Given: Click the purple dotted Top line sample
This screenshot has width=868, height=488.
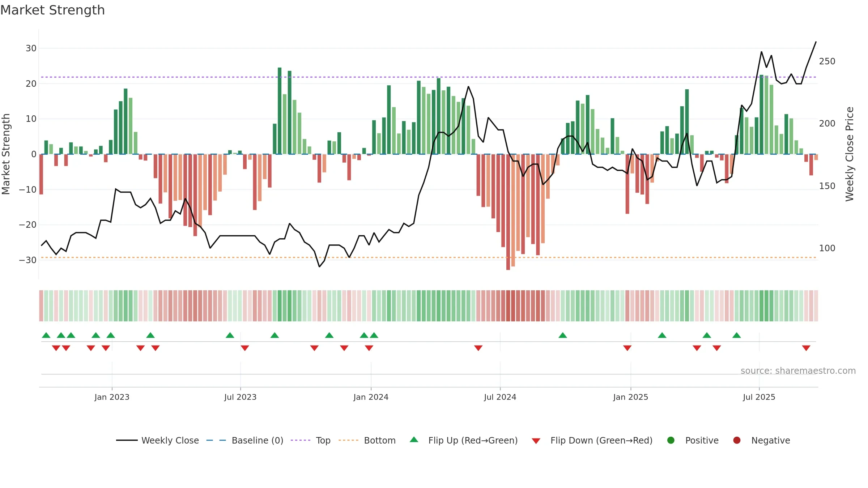Looking at the screenshot, I should click(x=301, y=440).
